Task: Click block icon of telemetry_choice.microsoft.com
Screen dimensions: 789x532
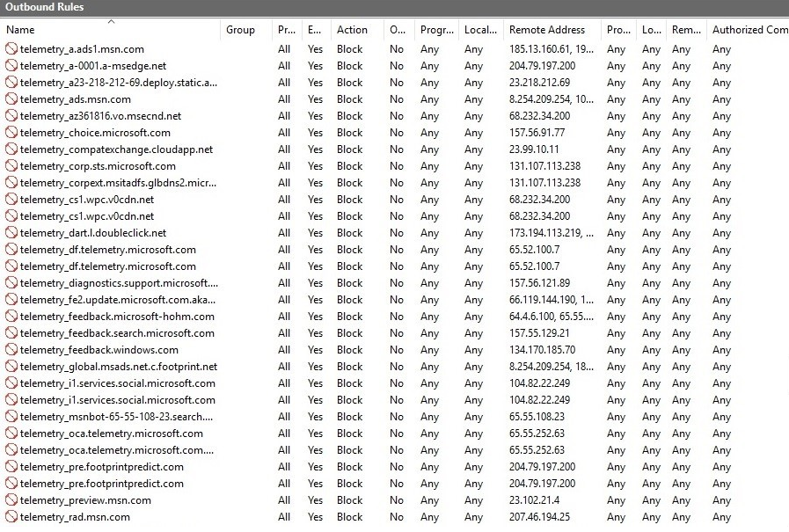Action: [x=11, y=133]
